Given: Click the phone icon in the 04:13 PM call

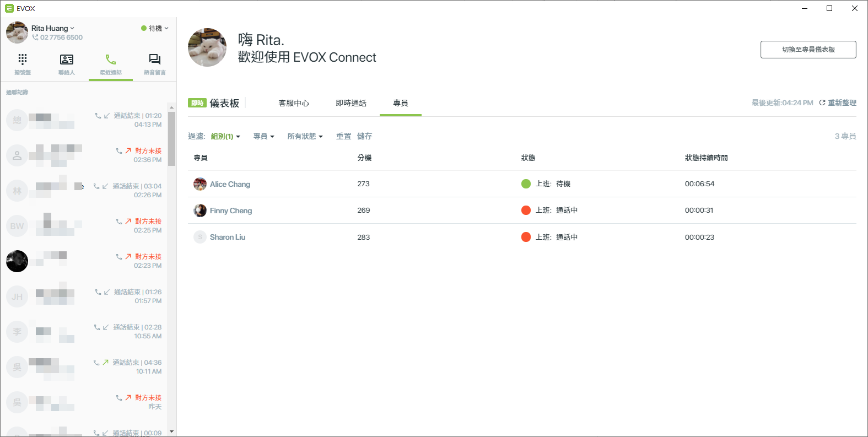Looking at the screenshot, I should (98, 116).
